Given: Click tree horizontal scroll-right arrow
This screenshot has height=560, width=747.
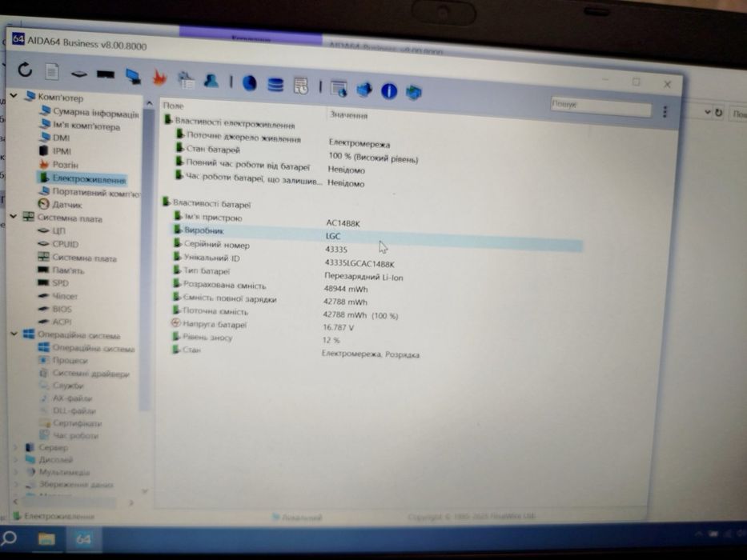Looking at the screenshot, I should (131, 502).
